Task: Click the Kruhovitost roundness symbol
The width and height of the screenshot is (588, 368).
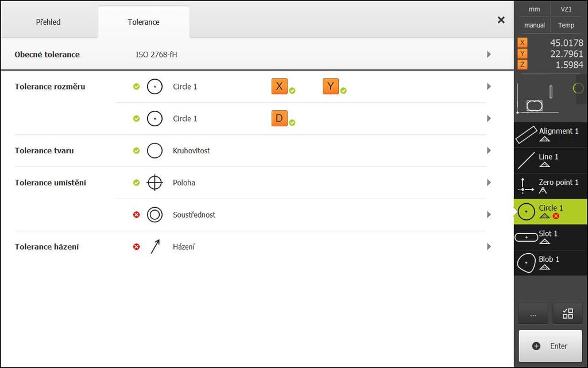Action: coord(154,150)
